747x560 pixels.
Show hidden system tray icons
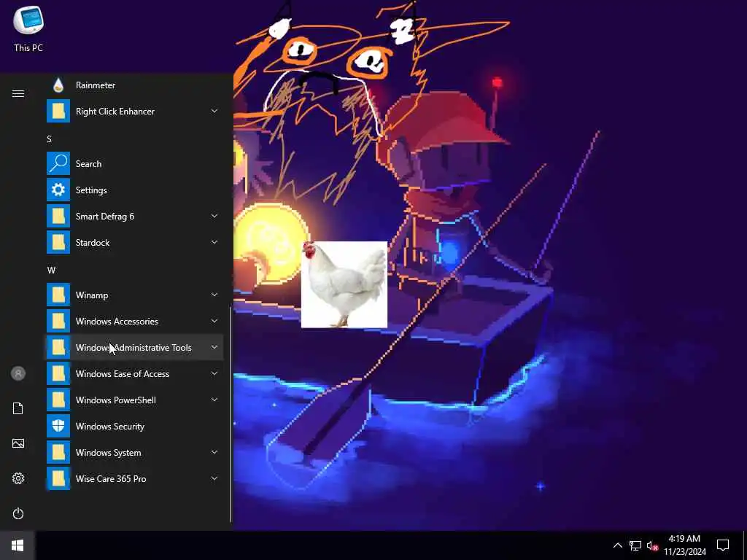tap(617, 545)
